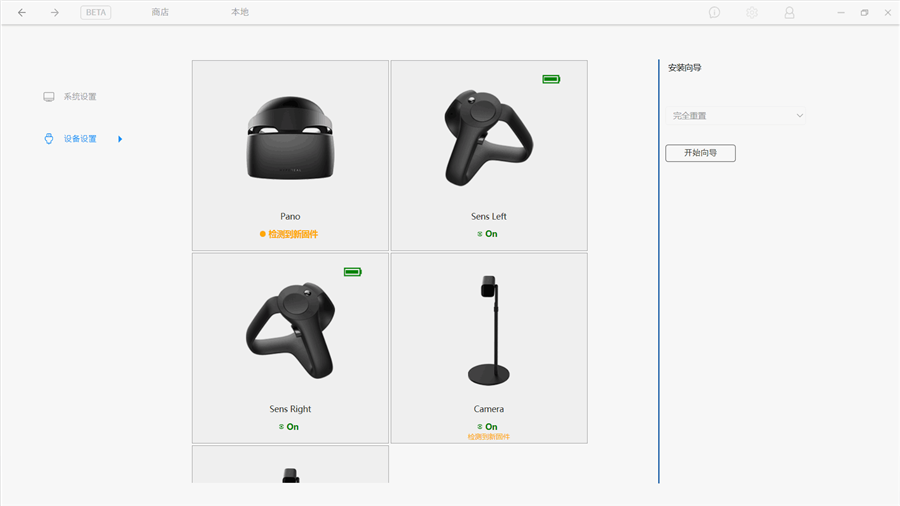This screenshot has height=506, width=900.
Task: Click the device icon beside 设备设置
Action: [48, 139]
